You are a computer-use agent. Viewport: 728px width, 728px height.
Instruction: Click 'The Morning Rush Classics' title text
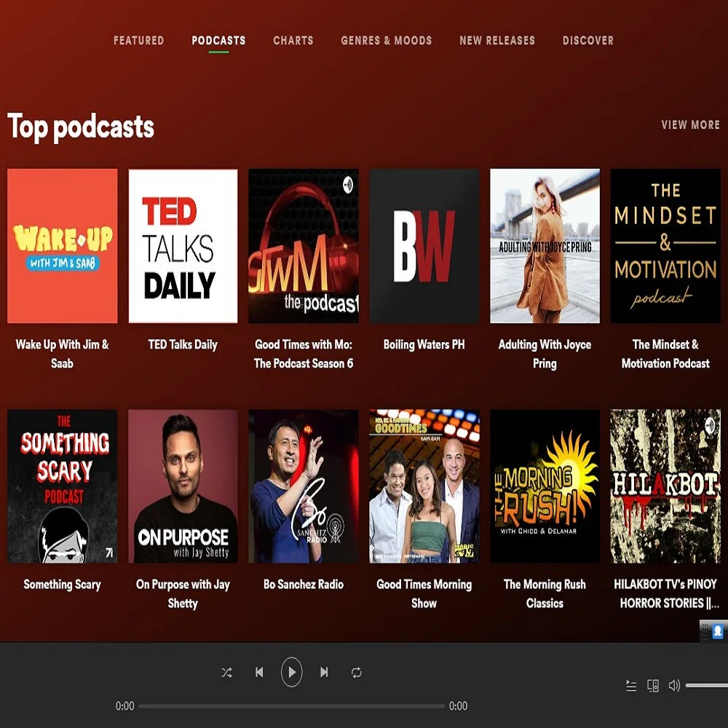point(545,594)
